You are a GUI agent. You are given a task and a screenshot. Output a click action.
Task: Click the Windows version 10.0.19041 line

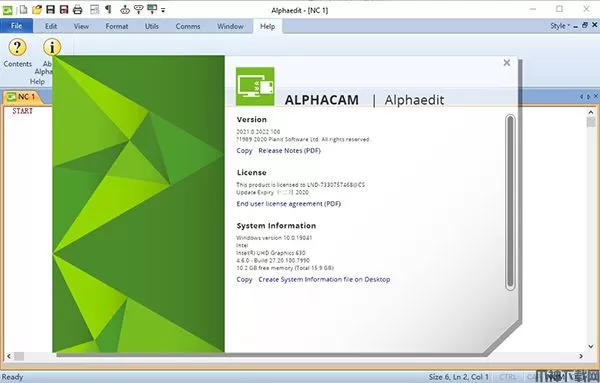274,238
